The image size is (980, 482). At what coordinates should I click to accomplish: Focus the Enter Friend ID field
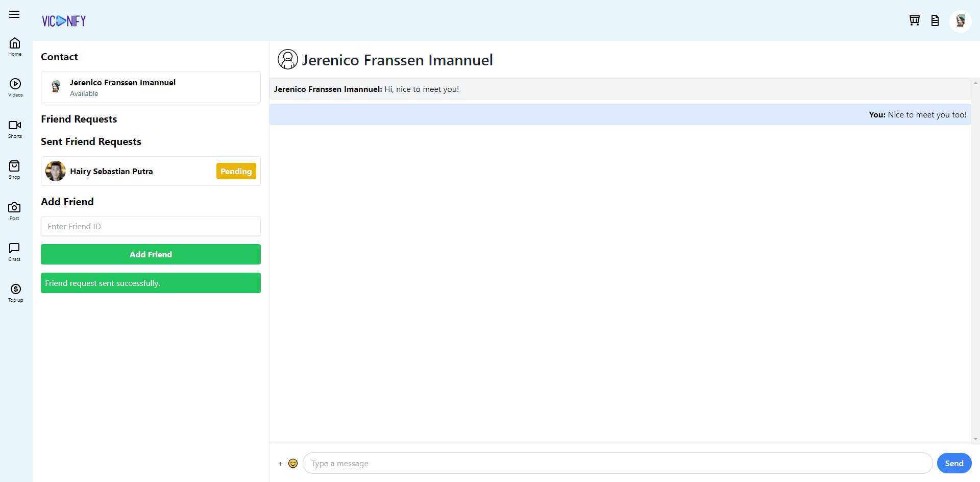click(x=151, y=226)
